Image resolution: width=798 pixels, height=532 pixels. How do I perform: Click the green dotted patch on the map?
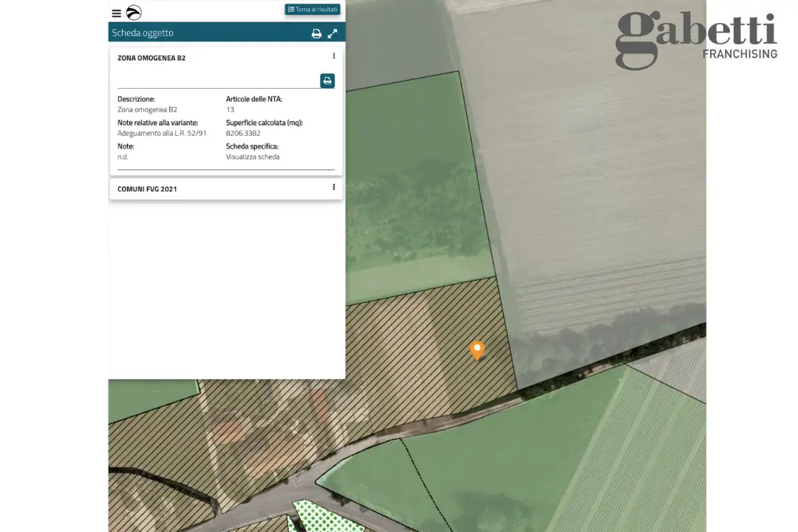(314, 516)
